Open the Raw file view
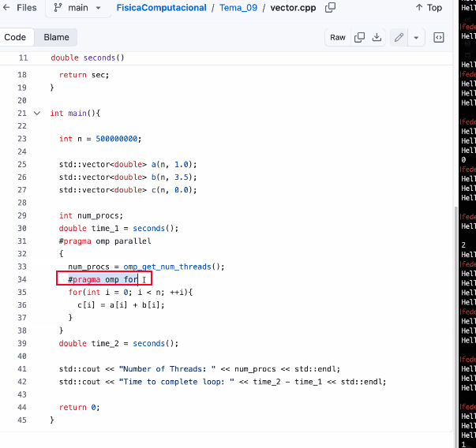The image size is (476, 448). tap(338, 37)
